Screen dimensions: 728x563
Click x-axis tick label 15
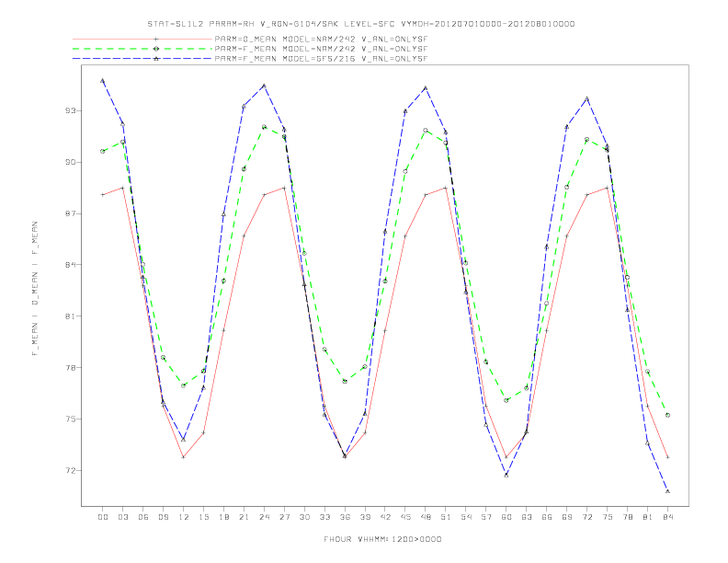(203, 517)
